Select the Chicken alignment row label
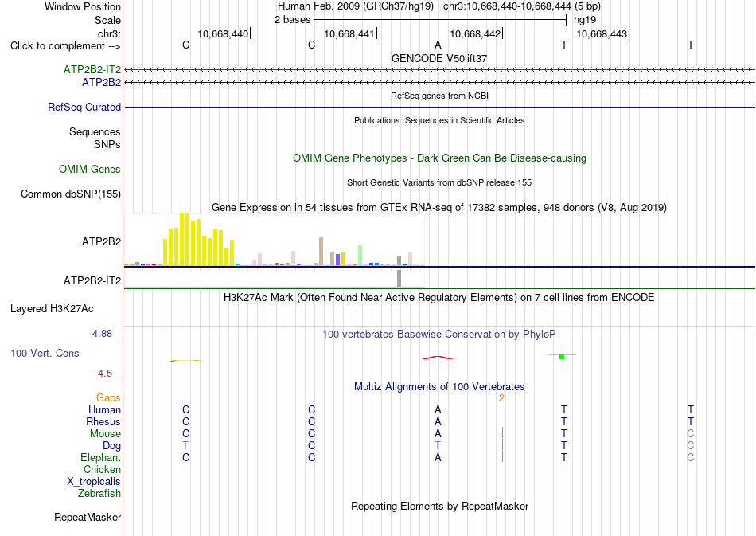The image size is (756, 536). tap(102, 469)
